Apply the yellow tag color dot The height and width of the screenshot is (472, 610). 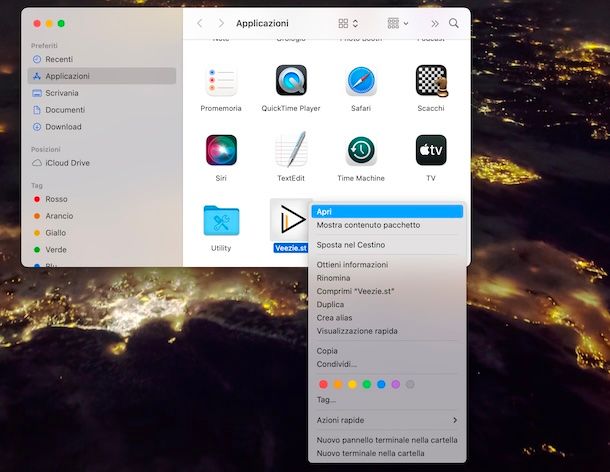tap(352, 384)
